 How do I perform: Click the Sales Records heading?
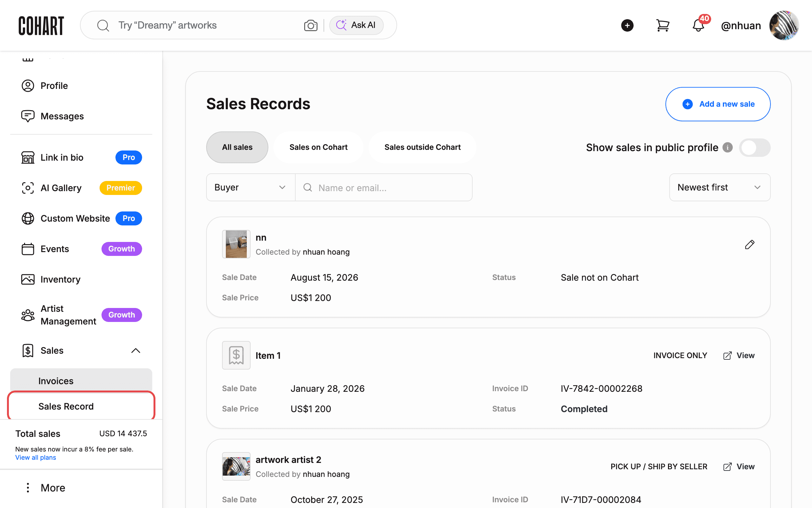(258, 104)
